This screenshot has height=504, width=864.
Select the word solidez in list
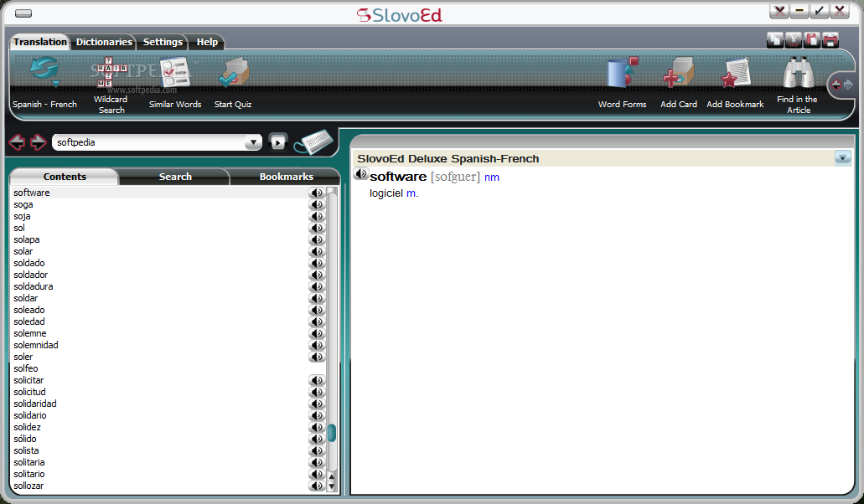point(27,427)
